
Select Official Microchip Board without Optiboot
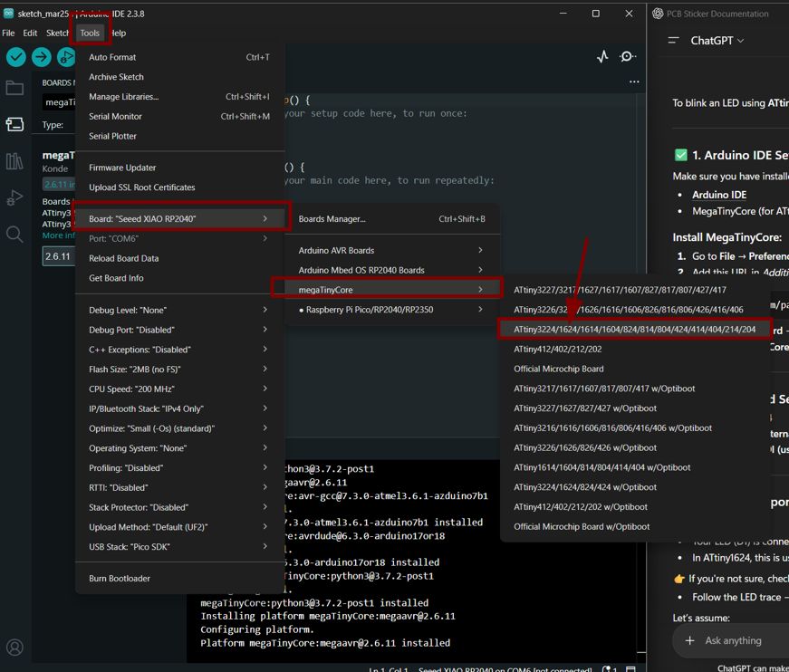pyautogui.click(x=634, y=369)
